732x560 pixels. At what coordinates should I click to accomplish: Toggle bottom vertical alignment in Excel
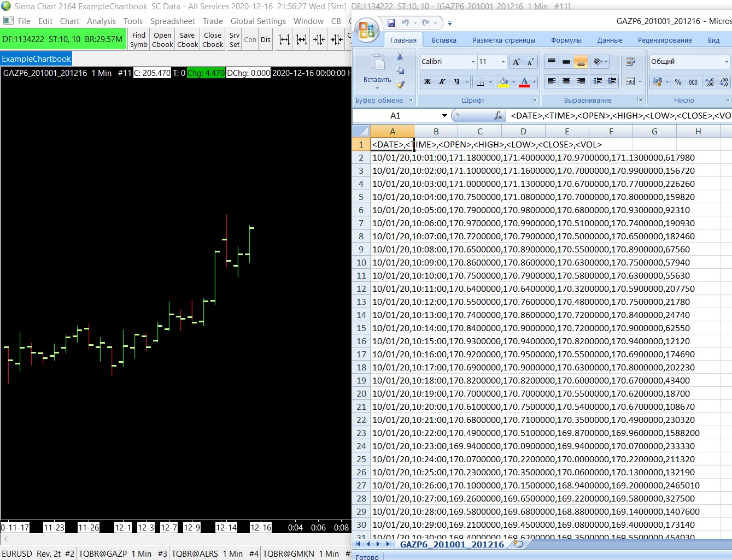581,61
